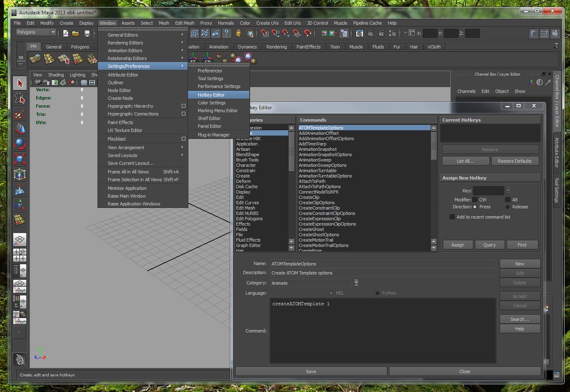Click Restore Defaults button
This screenshot has width=570, height=392.
coord(515,161)
